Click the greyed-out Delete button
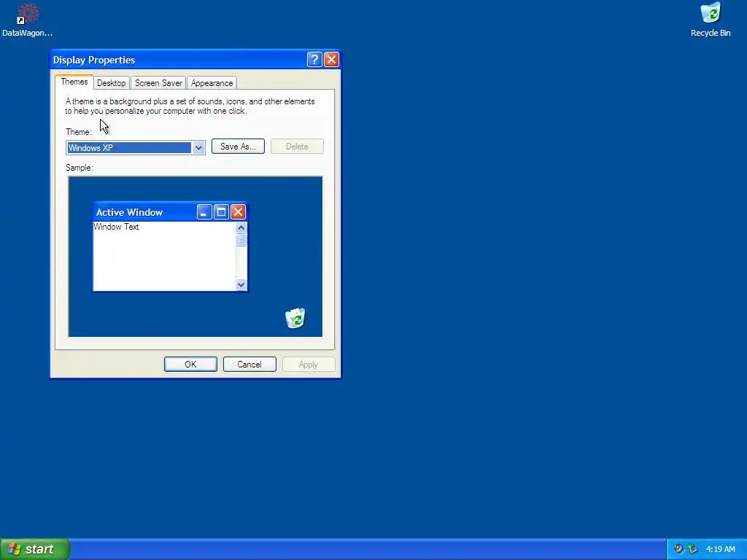 coord(297,146)
